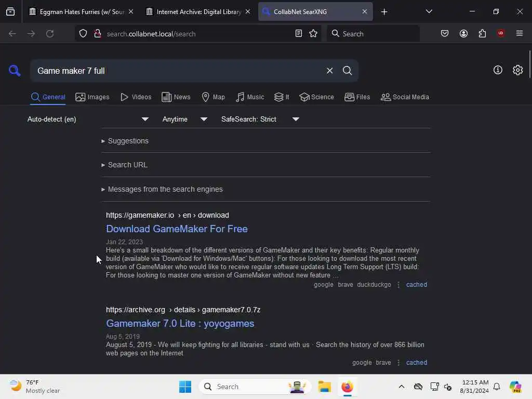
Task: Close the Internet Archive tab
Action: tap(248, 11)
